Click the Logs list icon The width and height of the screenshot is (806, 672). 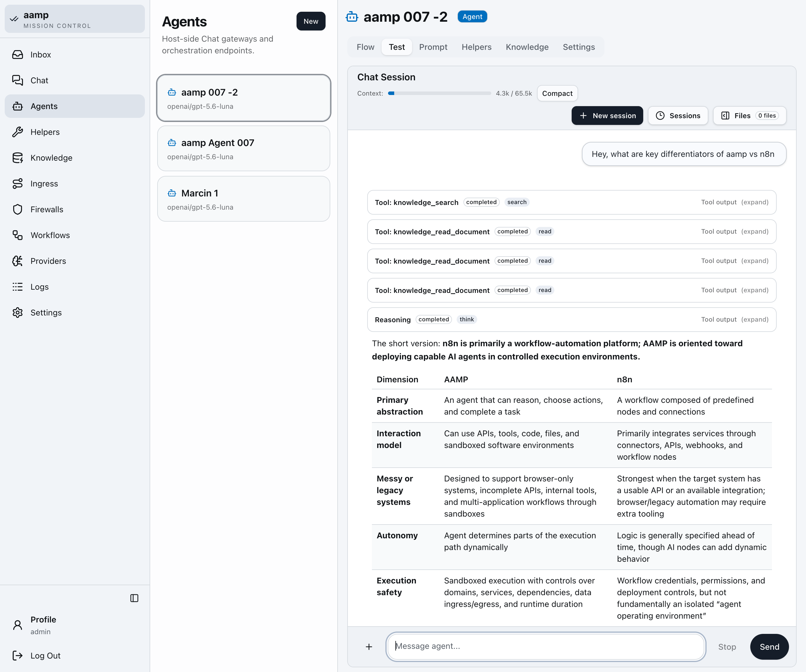(17, 286)
